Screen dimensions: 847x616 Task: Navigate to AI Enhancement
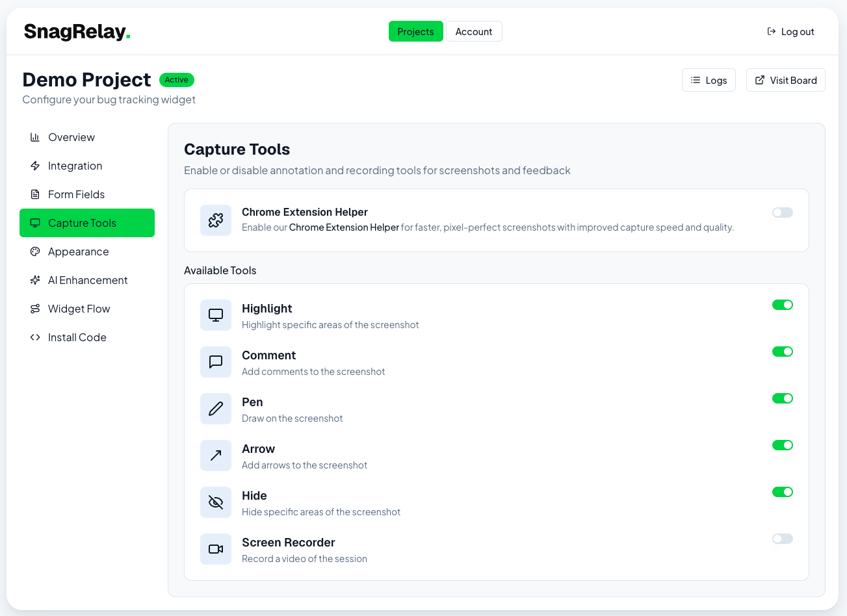point(87,280)
